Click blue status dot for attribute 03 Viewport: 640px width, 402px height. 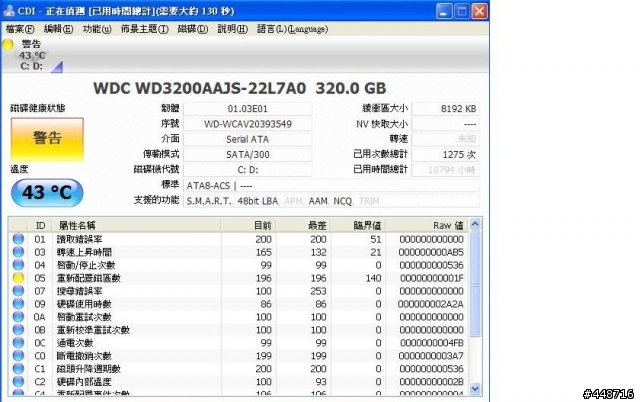click(18, 252)
